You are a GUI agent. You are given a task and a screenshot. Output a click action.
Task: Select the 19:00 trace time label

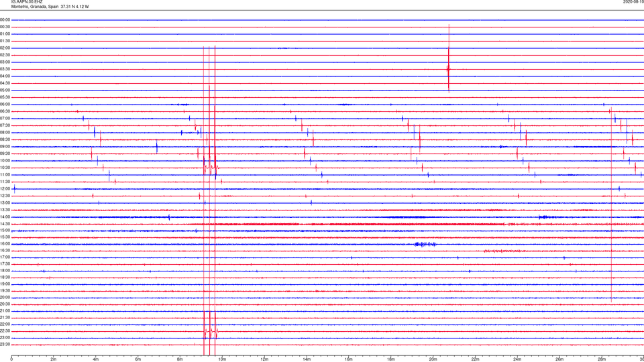tap(5, 284)
